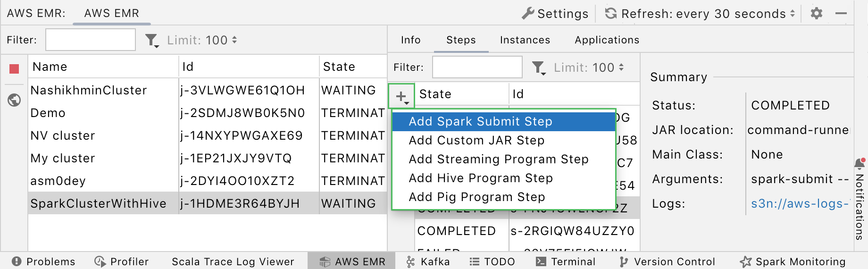The image size is (868, 269).
Task: Open the Terminal tool window
Action: pos(566,261)
